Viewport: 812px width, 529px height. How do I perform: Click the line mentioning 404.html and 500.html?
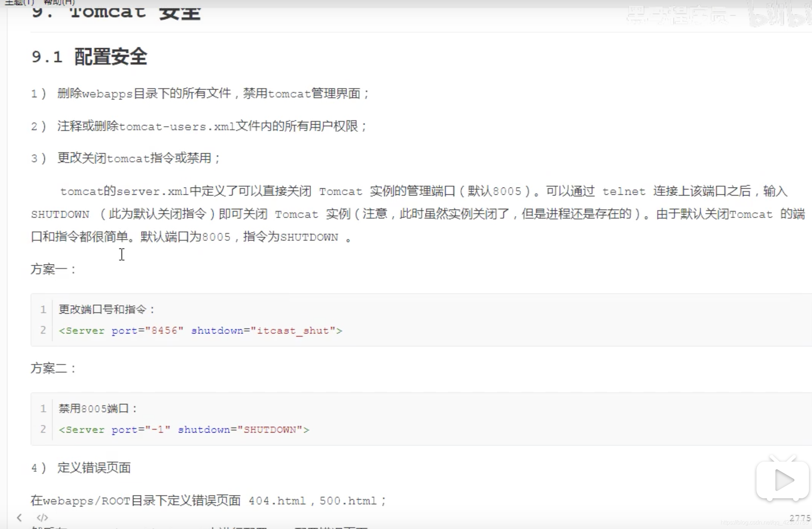click(209, 501)
